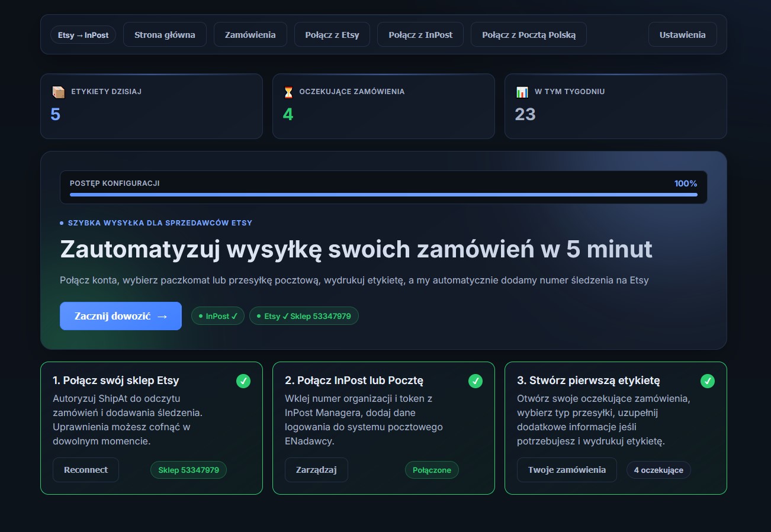Click Reconnect under the Etsy step
This screenshot has width=771, height=532.
[x=85, y=469]
